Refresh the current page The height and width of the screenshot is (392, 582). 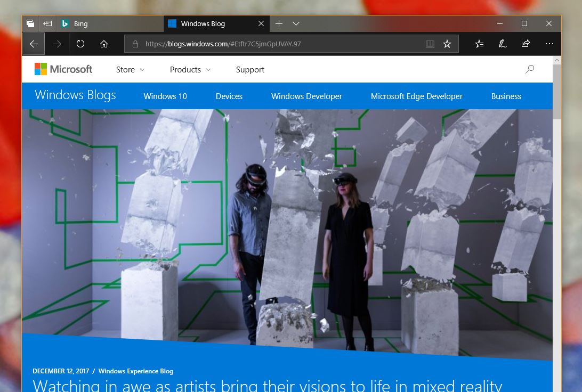(x=80, y=44)
